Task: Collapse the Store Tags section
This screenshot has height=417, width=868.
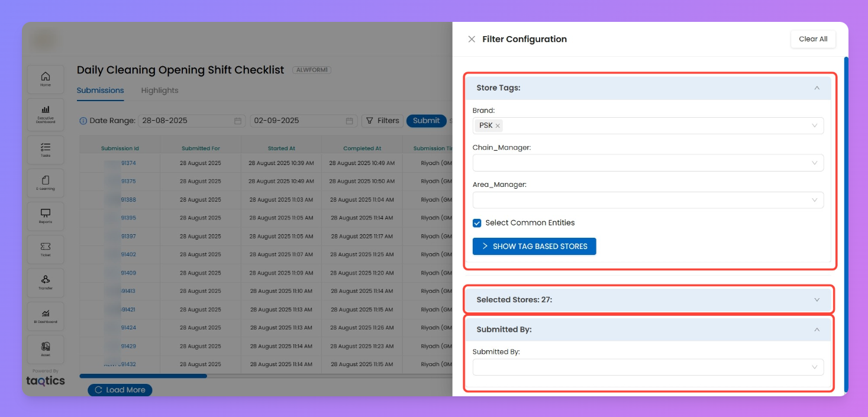Action: coord(817,88)
